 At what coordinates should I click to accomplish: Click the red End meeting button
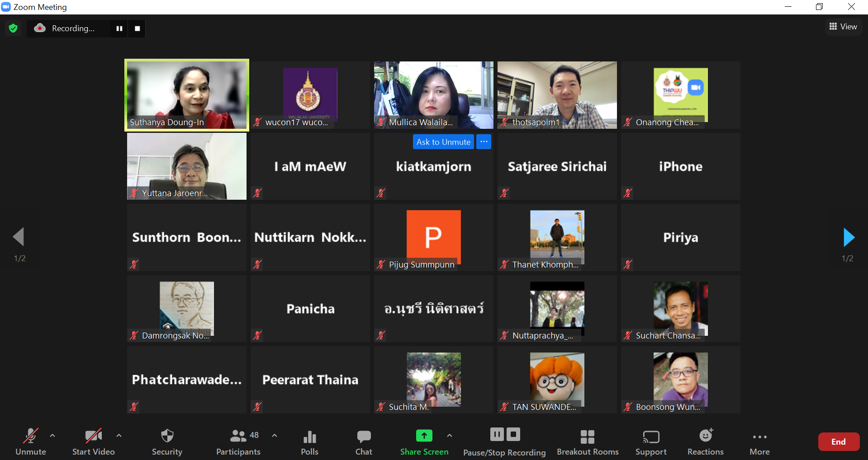[x=839, y=442]
